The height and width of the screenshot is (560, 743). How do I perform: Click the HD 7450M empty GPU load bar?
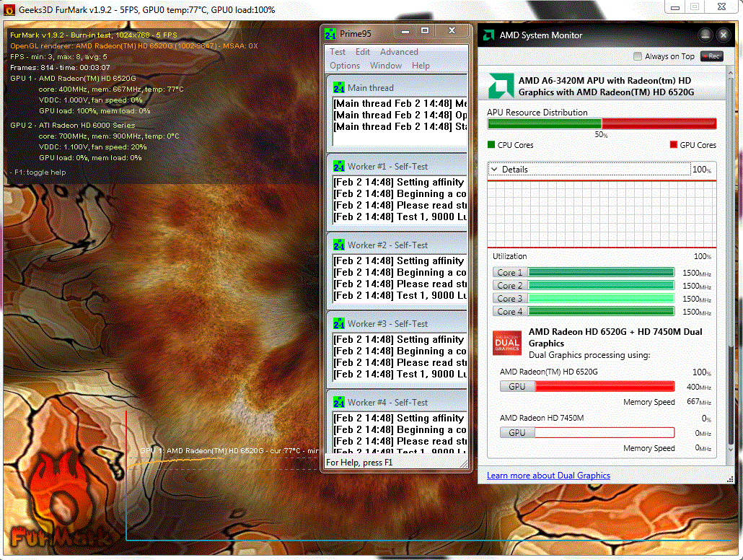604,433
